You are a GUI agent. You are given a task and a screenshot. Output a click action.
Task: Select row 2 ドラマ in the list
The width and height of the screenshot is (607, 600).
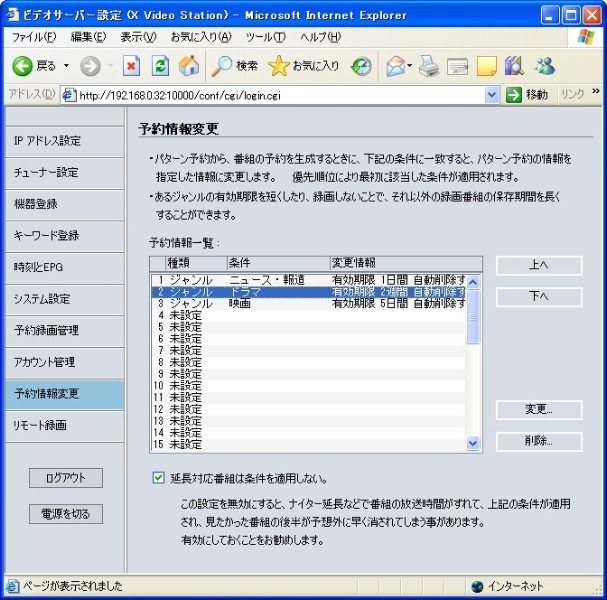click(309, 292)
